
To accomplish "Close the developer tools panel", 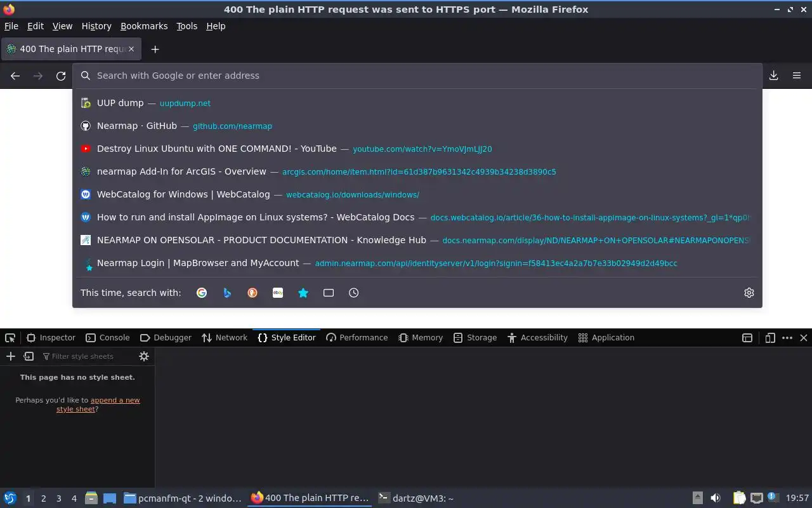I will (803, 338).
